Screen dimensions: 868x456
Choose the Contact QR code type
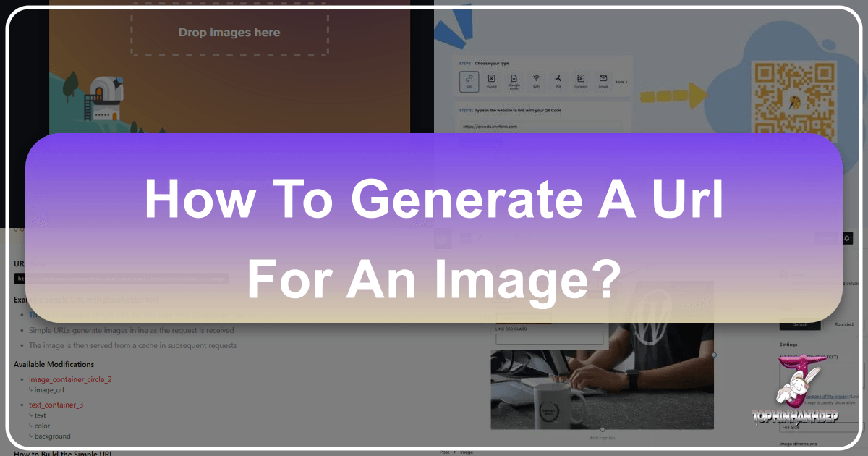point(581,81)
